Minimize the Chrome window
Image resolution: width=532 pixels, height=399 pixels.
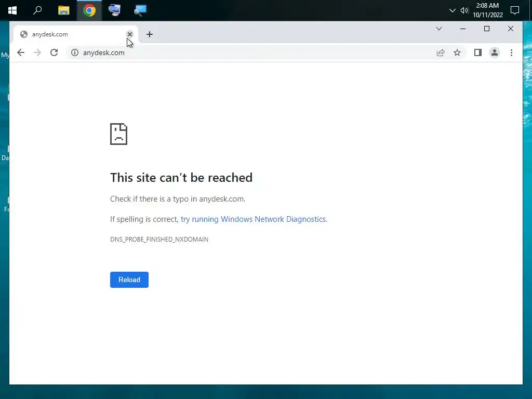[462, 29]
